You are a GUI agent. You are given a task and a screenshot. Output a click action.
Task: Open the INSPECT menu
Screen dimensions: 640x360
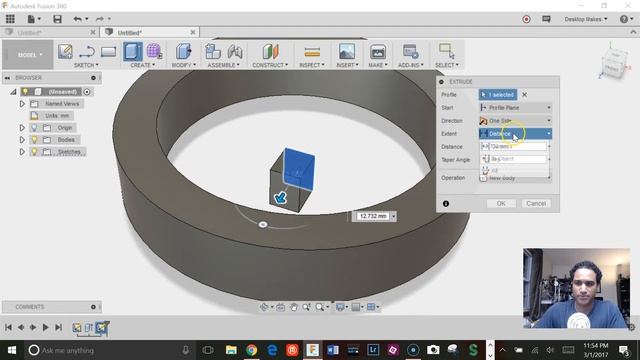[312, 65]
